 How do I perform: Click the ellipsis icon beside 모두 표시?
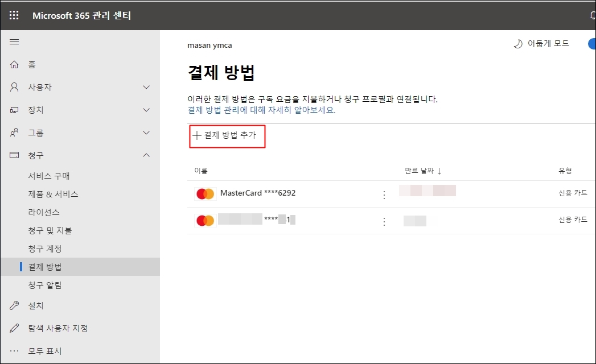pos(14,351)
